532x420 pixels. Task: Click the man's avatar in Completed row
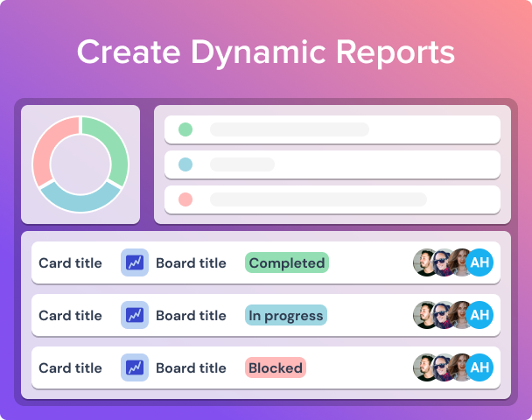pos(423,262)
